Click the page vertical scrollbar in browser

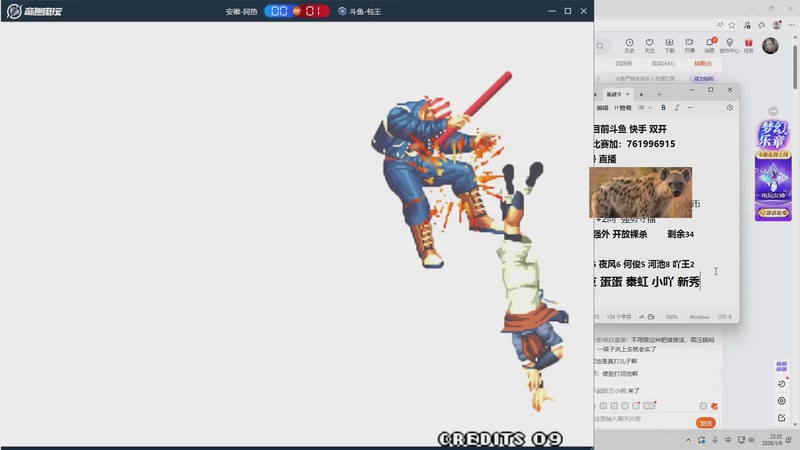click(x=795, y=66)
